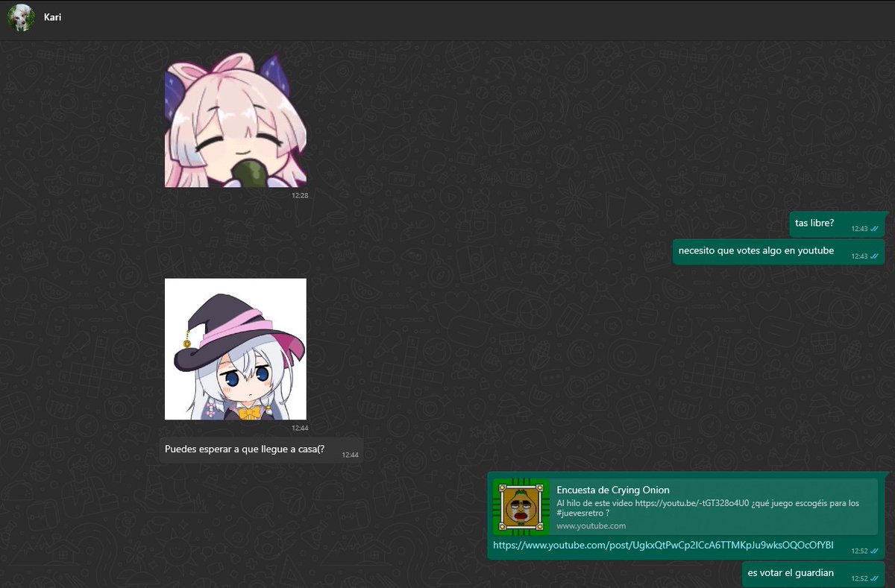The width and height of the screenshot is (895, 588).
Task: Open the witch hat anime girl sticker
Action: point(236,349)
